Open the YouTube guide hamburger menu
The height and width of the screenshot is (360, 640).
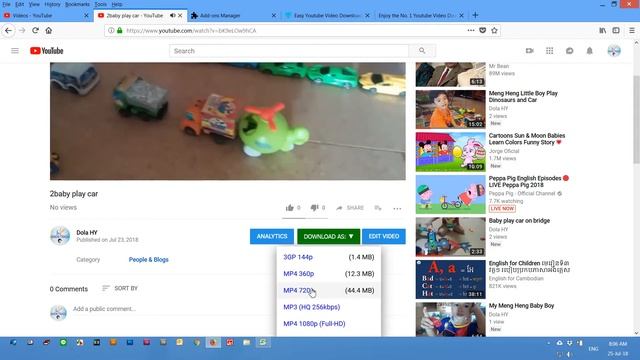(x=15, y=51)
